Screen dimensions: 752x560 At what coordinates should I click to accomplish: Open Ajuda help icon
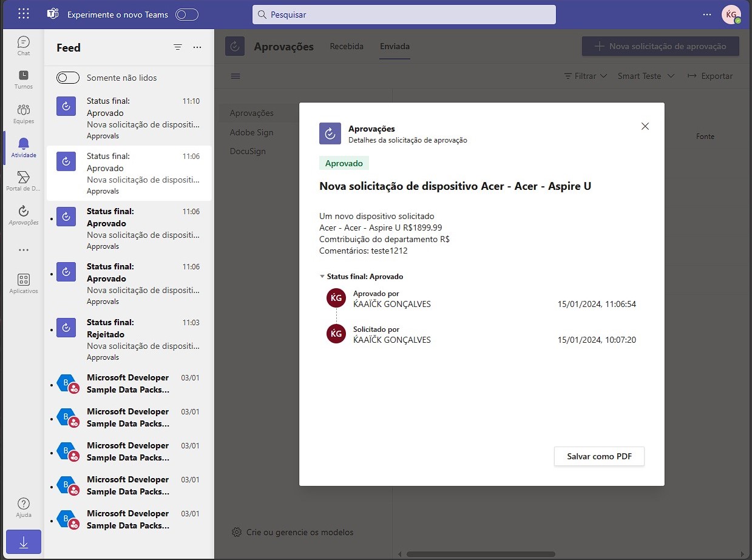pos(24,508)
